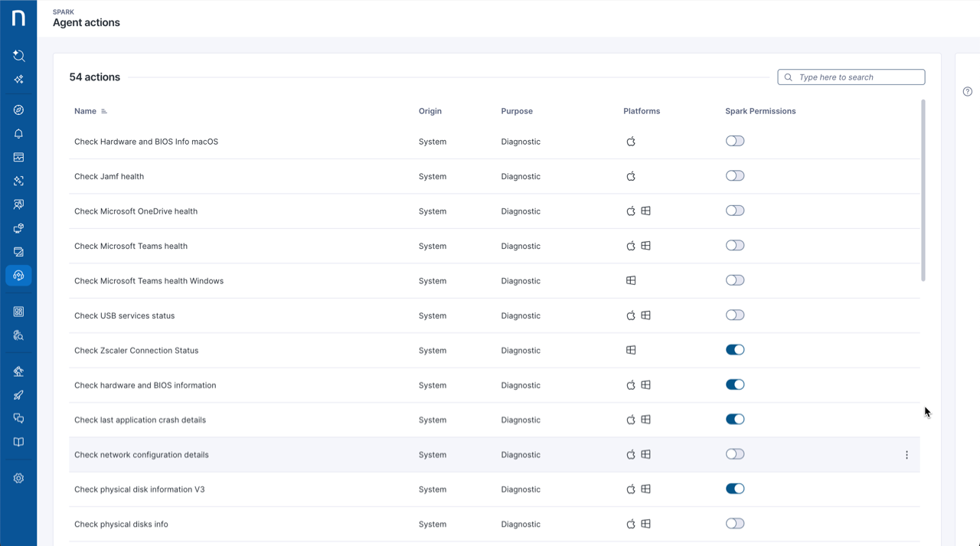
Task: Open the Check last application crash details action
Action: pyautogui.click(x=140, y=420)
